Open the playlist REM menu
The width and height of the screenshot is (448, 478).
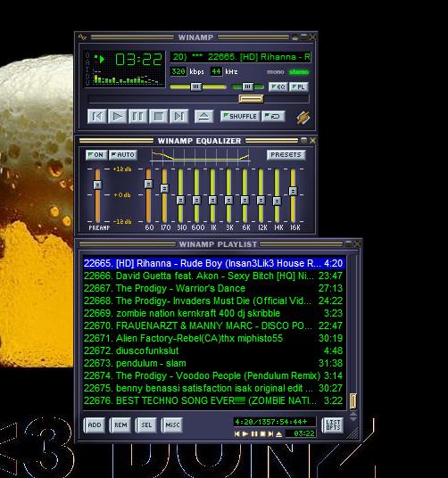pos(120,425)
